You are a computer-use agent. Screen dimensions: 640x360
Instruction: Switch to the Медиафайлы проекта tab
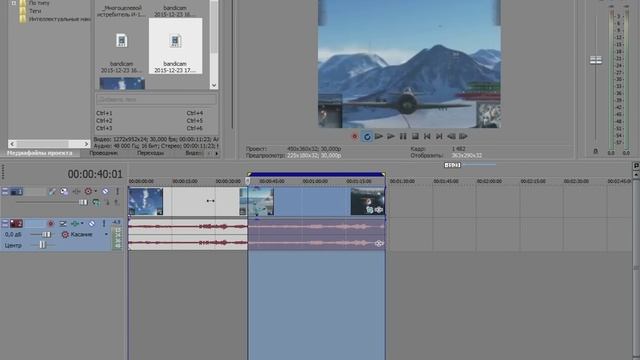pyautogui.click(x=40, y=153)
